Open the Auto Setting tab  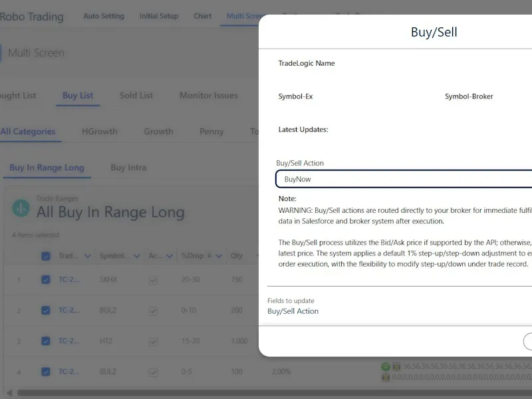click(x=104, y=16)
